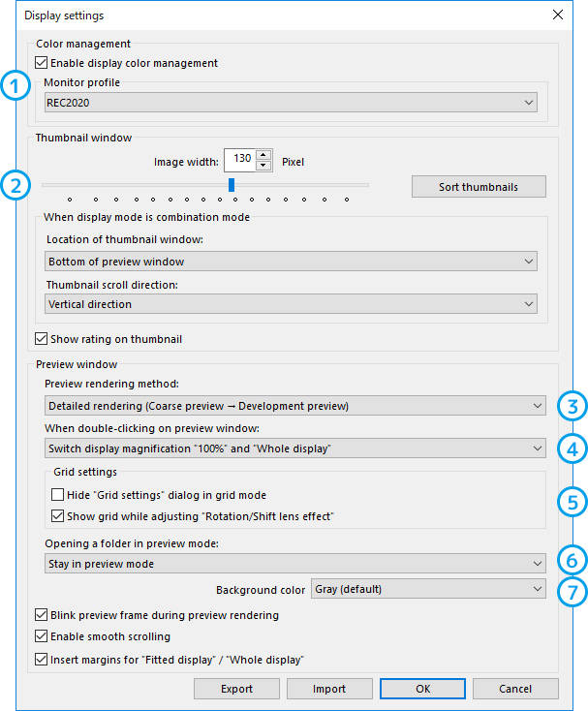Enable Hide "Grid settings" dialog in grid mode
The image size is (588, 711).
(x=57, y=494)
